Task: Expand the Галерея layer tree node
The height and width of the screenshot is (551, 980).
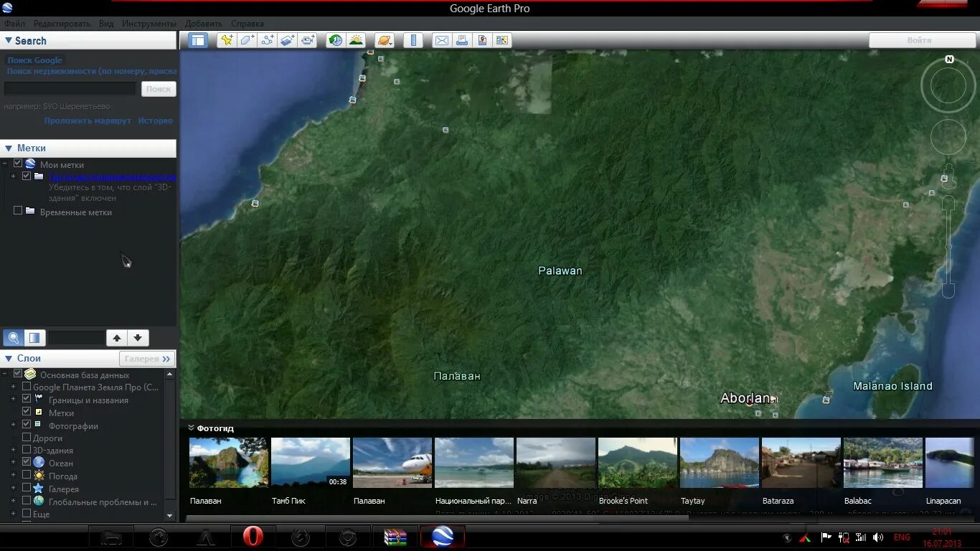Action: point(13,489)
